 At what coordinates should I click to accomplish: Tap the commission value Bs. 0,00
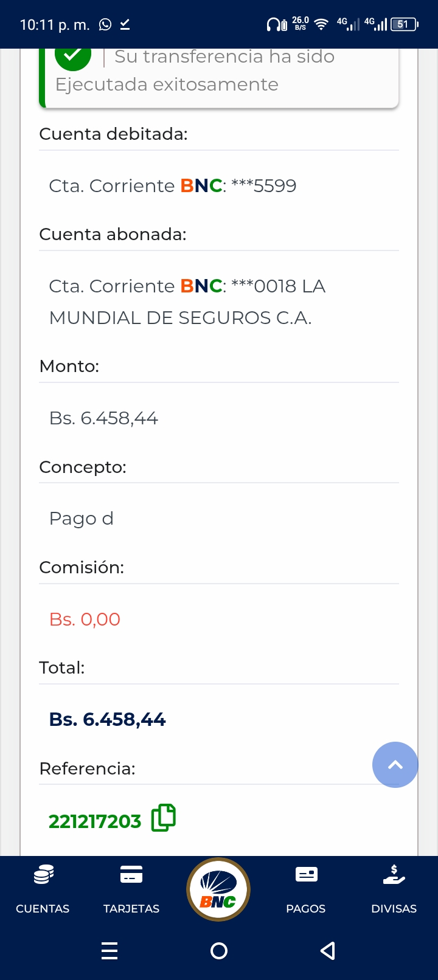point(85,619)
